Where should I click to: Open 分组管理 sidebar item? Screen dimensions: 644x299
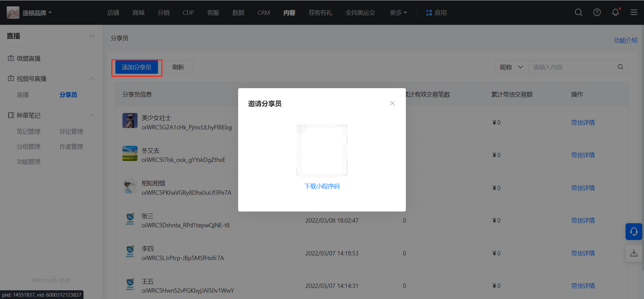29,147
